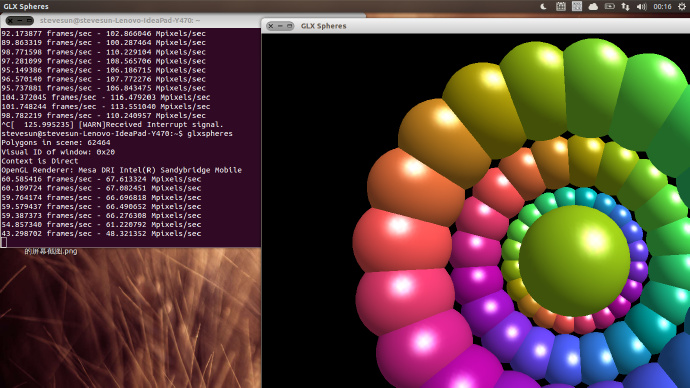Click the '54.857340 frames/sec' terminal line
690x388 pixels.
101,224
